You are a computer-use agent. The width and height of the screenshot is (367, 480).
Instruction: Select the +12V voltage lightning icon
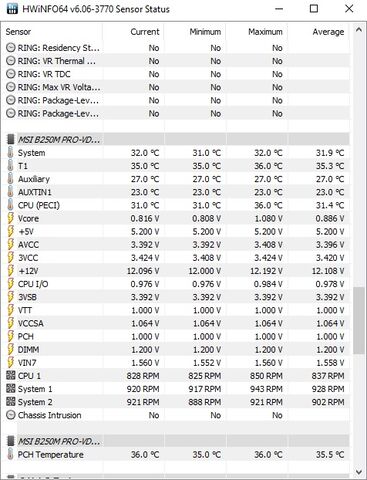tap(11, 271)
